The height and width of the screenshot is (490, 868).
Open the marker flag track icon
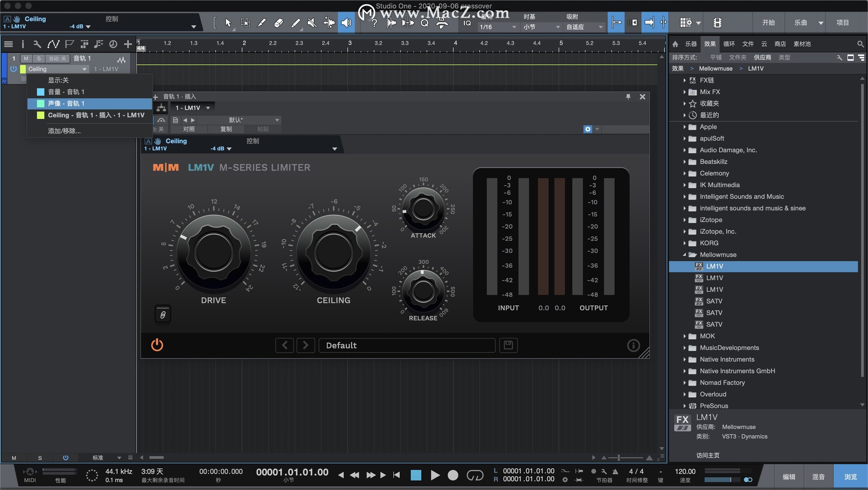coord(69,44)
